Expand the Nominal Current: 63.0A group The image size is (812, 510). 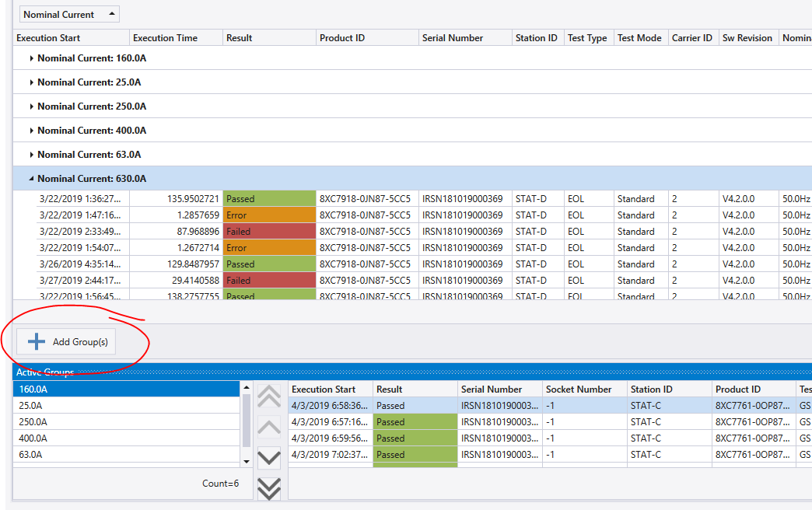[x=32, y=155]
